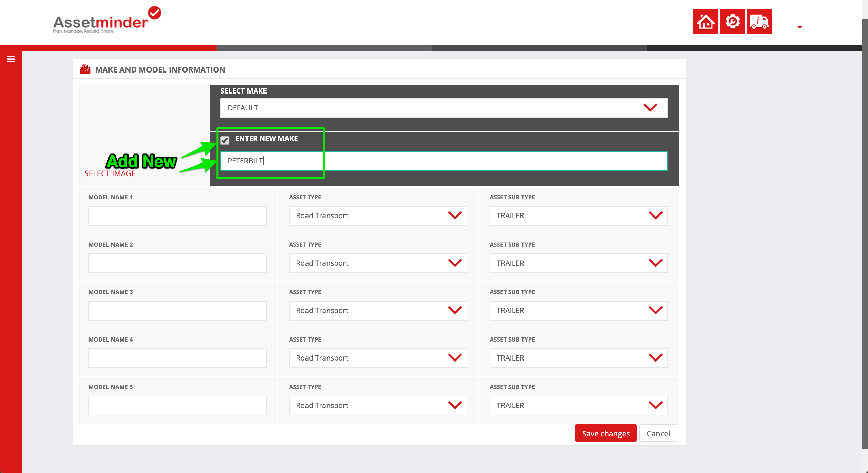This screenshot has height=473, width=868.
Task: Click the Model Name 3 input field
Action: pos(177,311)
